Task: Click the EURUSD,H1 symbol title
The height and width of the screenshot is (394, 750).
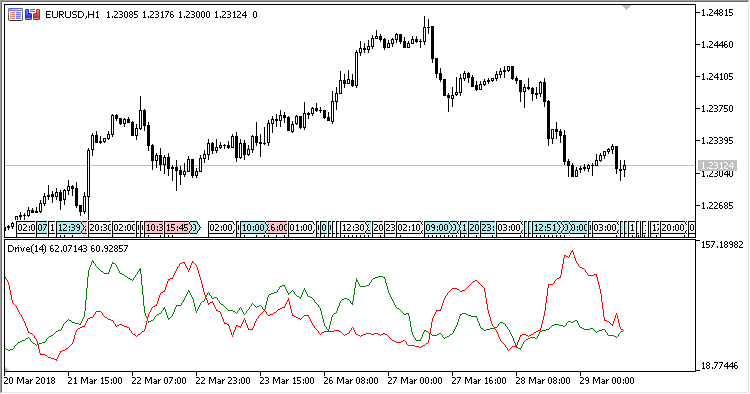Action: [72, 15]
